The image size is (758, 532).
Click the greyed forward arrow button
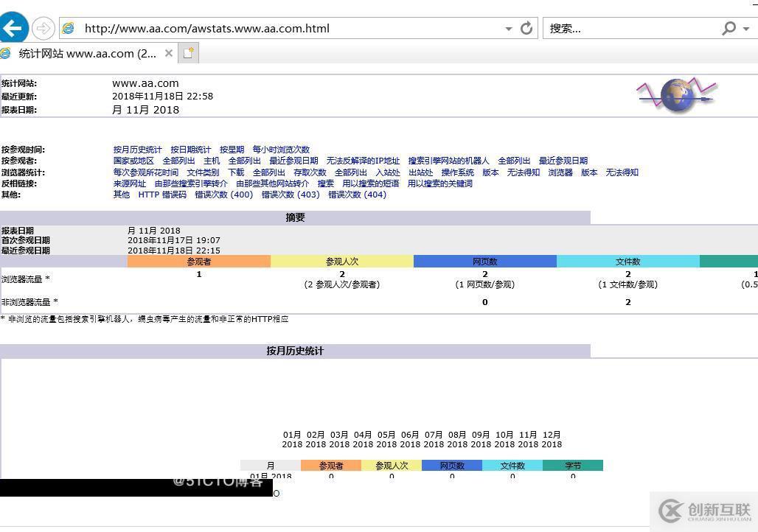(x=43, y=29)
